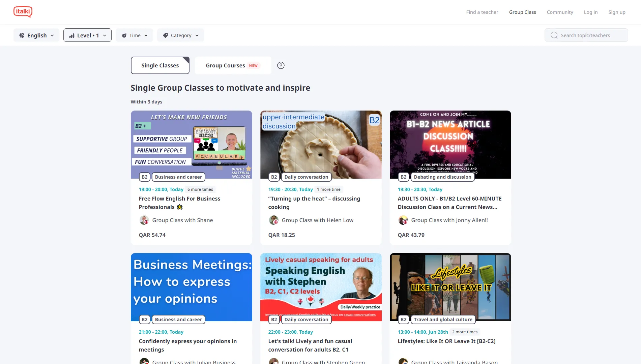Expand the English language dropdown
The width and height of the screenshot is (641, 364).
pos(36,35)
